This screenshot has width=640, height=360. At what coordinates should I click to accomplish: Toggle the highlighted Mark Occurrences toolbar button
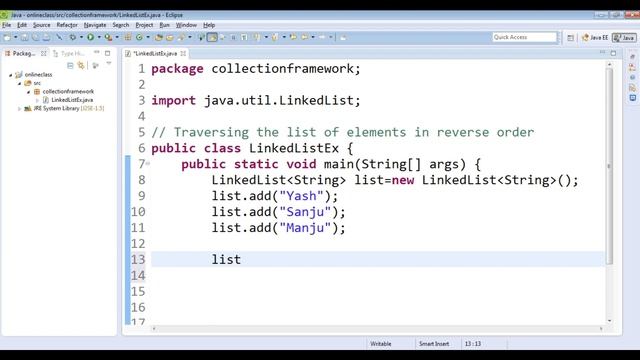point(212,38)
